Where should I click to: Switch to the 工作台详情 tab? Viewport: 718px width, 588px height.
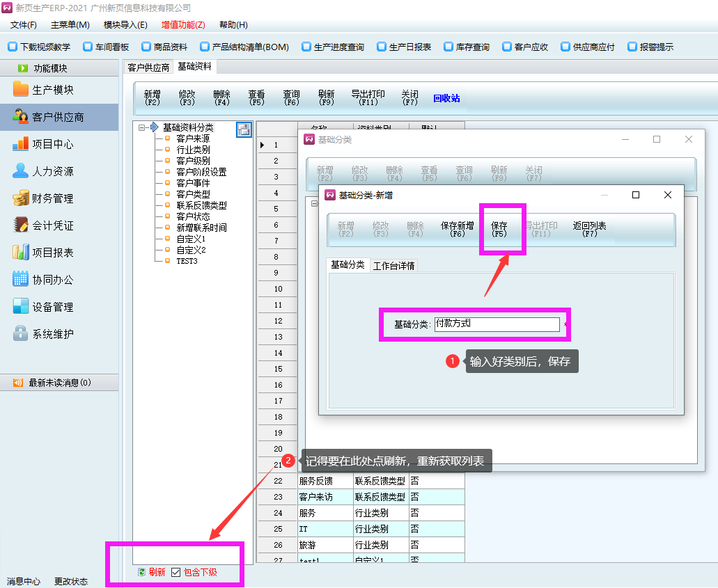[x=393, y=266]
